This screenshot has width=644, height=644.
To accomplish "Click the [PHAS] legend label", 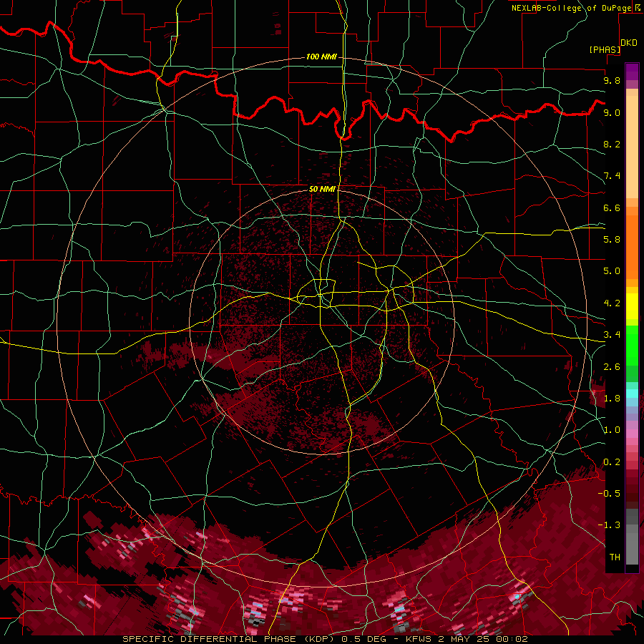I will (605, 49).
